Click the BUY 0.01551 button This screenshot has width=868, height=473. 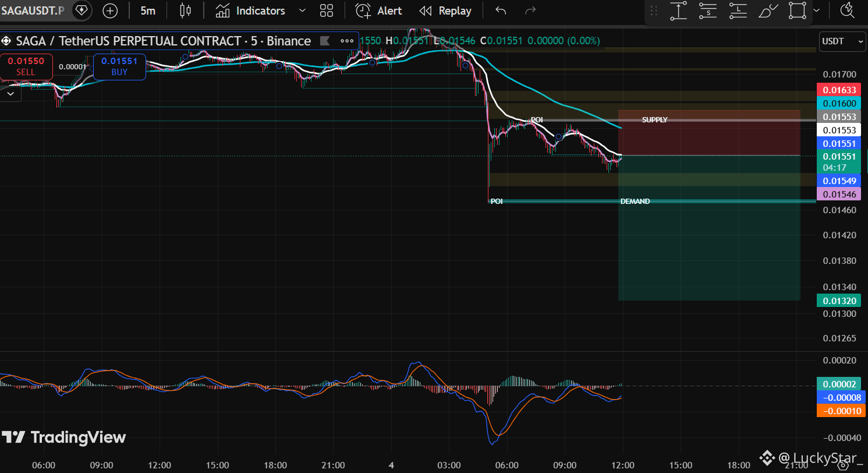pos(119,66)
